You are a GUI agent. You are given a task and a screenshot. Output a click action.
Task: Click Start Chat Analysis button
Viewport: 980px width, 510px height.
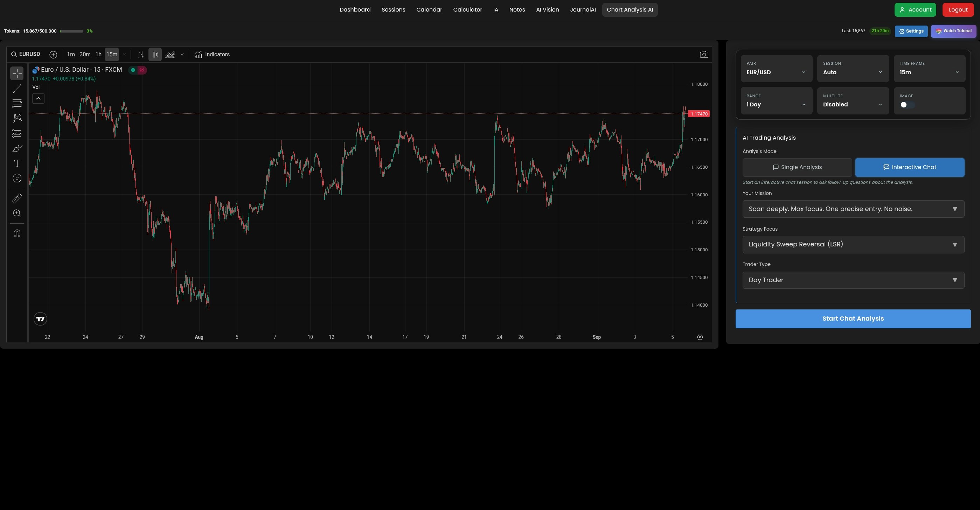[x=853, y=319]
